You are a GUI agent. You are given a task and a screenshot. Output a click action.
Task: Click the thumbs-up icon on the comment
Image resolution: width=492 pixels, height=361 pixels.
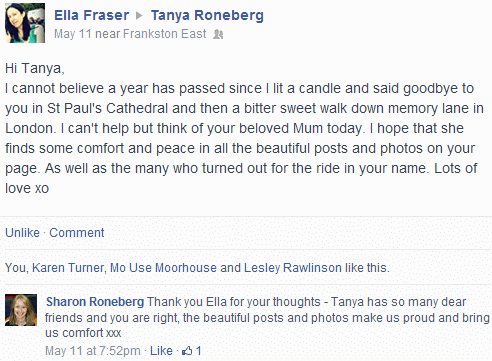pos(187,351)
